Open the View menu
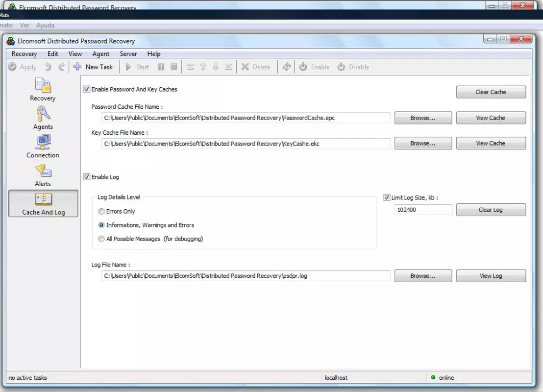 tap(75, 54)
